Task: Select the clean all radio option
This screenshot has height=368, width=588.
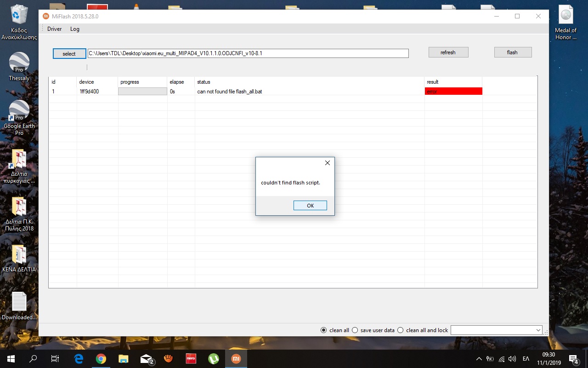Action: pos(324,330)
